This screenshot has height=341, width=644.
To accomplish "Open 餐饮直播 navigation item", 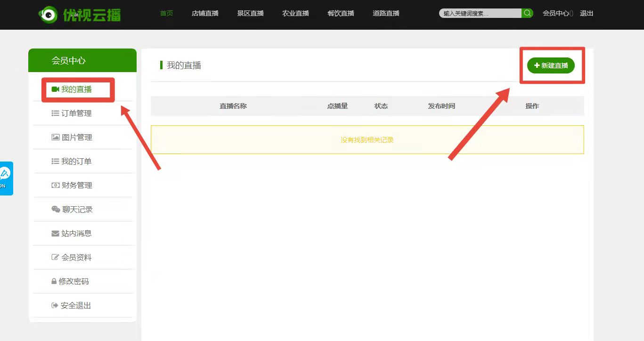I will [x=341, y=13].
